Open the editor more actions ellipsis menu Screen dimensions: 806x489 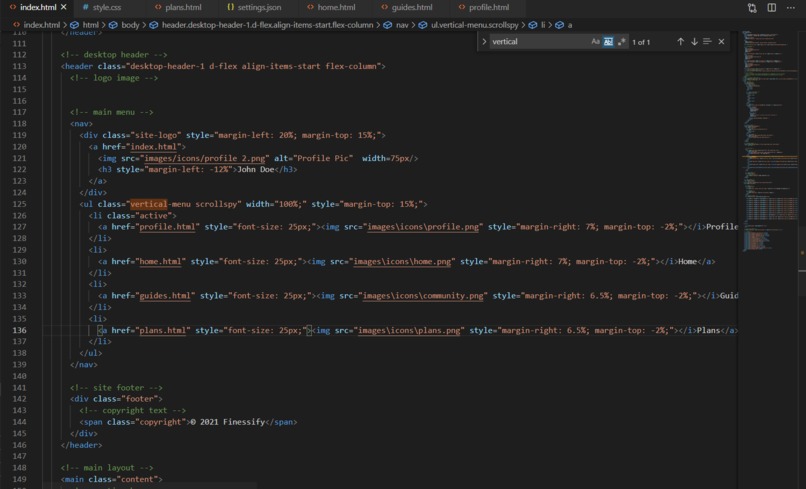(791, 8)
